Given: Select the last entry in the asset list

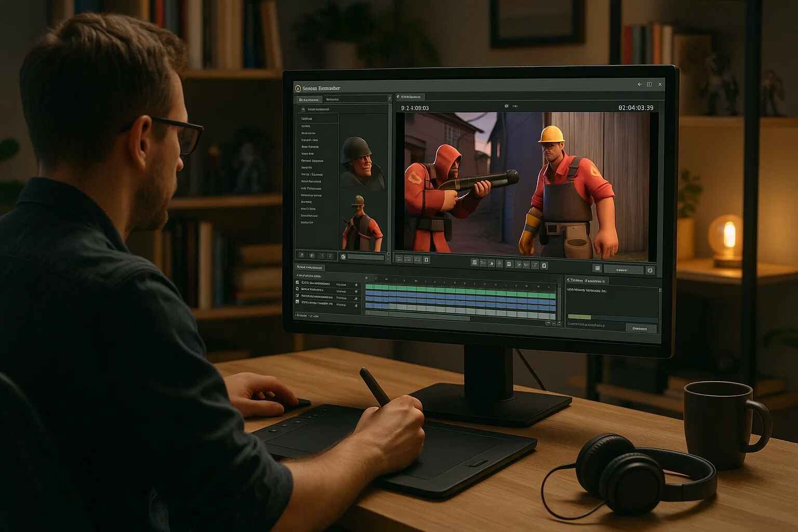Looking at the screenshot, I should pyautogui.click(x=307, y=222).
